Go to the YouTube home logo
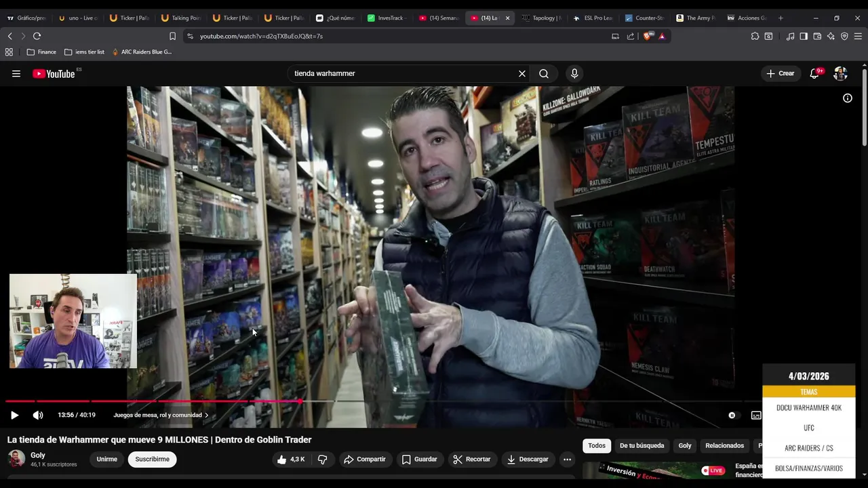Image resolution: width=868 pixels, height=488 pixels. click(54, 74)
